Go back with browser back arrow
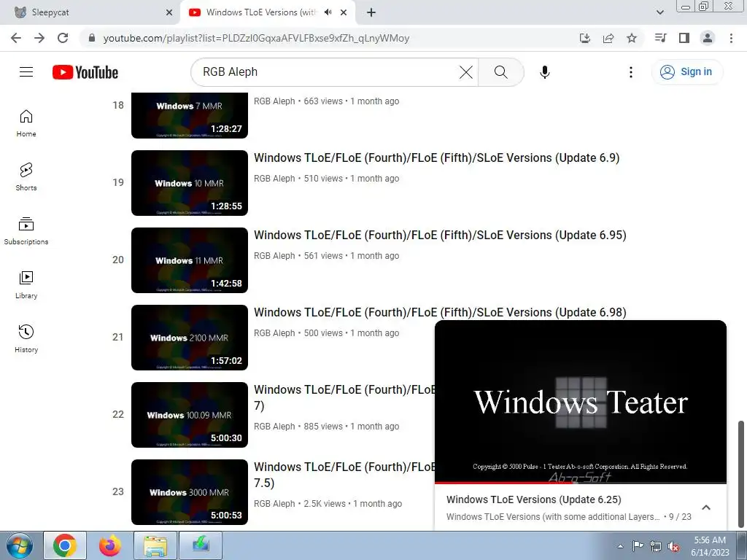747x560 pixels. [x=16, y=38]
